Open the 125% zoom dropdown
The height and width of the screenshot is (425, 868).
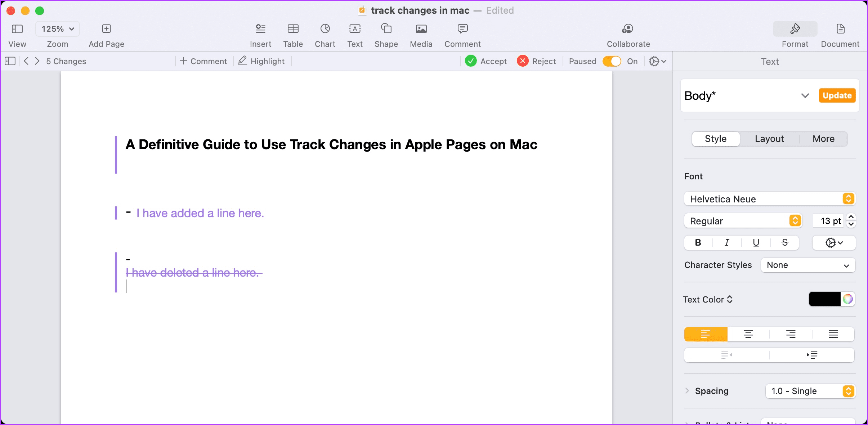tap(58, 29)
